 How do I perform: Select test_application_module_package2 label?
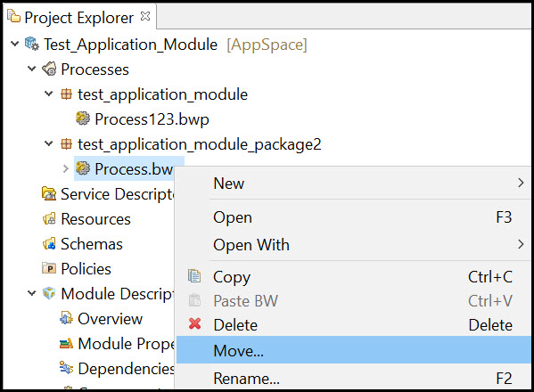click(199, 144)
